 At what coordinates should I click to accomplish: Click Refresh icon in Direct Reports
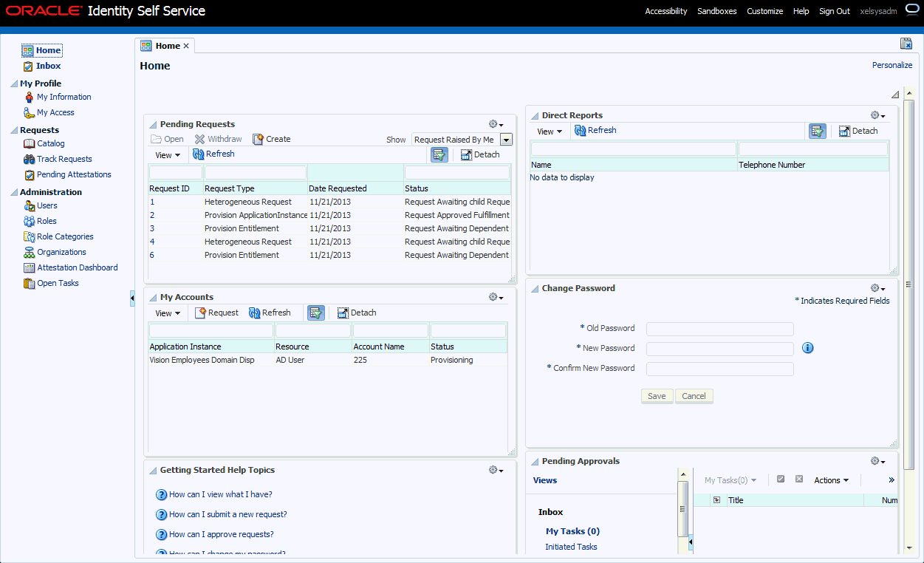[x=581, y=131]
